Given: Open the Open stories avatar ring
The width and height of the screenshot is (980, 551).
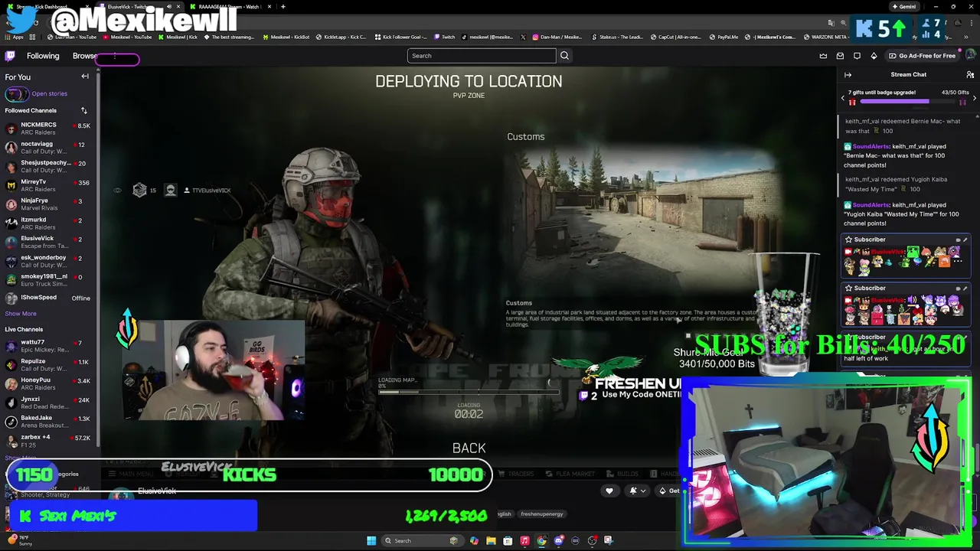Looking at the screenshot, I should pos(16,94).
